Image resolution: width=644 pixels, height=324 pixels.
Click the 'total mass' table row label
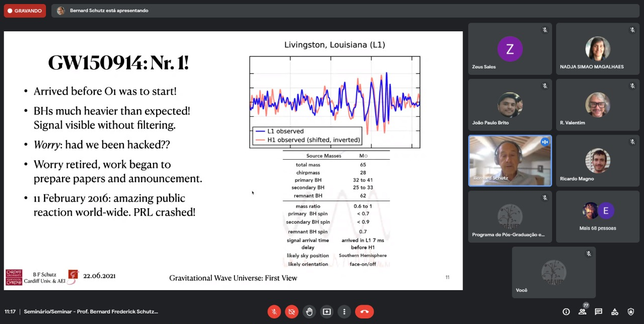point(308,165)
